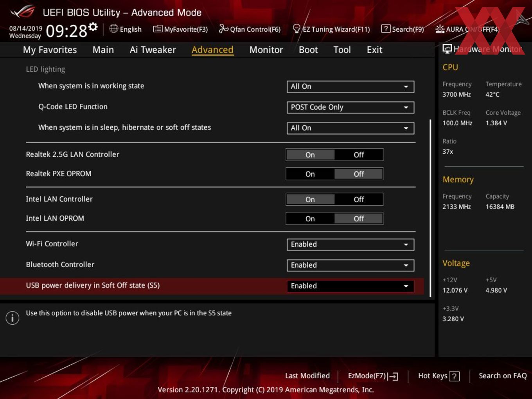Viewport: 532px width, 399px height.
Task: Turn Intel LAN Controller On
Action: coord(310,199)
